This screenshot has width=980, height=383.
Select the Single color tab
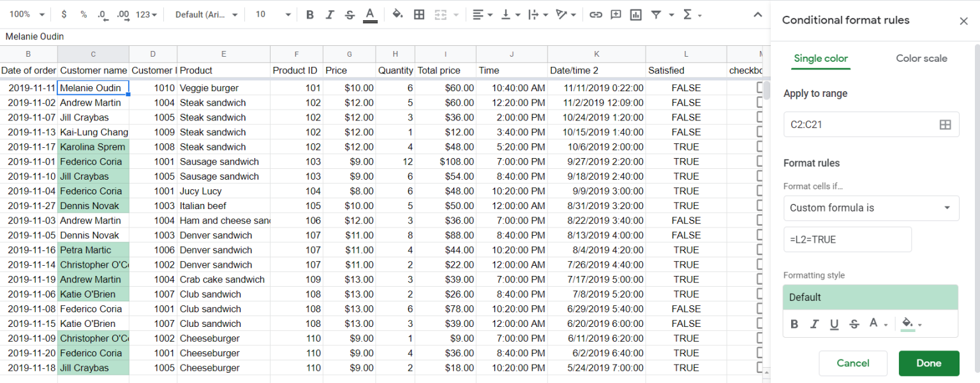coord(820,58)
